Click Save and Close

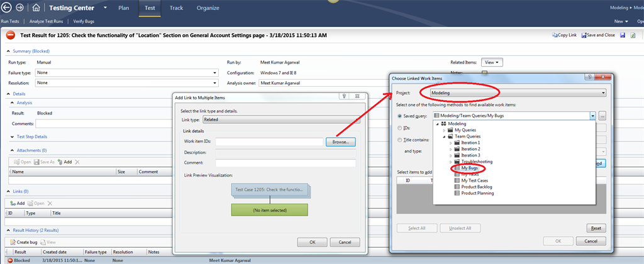click(x=598, y=35)
